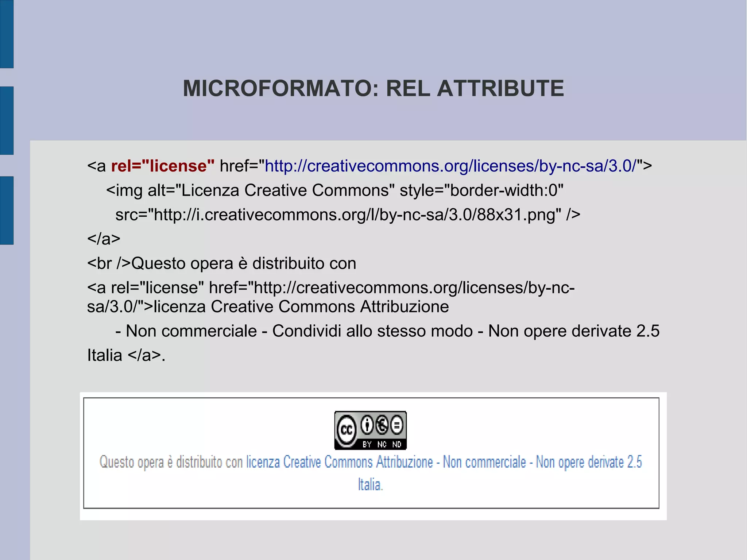Viewport: 747px width, 560px height.
Task: Click the red rel="license" attribute text
Action: click(x=163, y=166)
